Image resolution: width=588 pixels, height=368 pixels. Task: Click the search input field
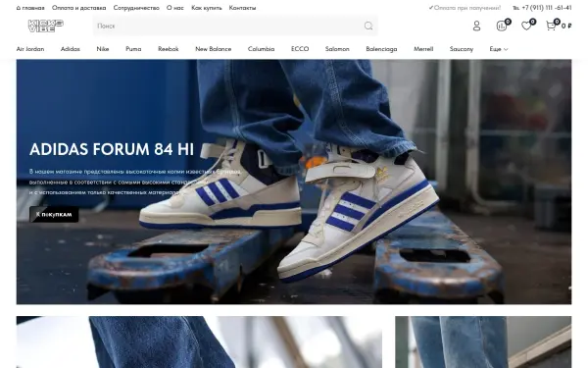coord(235,26)
